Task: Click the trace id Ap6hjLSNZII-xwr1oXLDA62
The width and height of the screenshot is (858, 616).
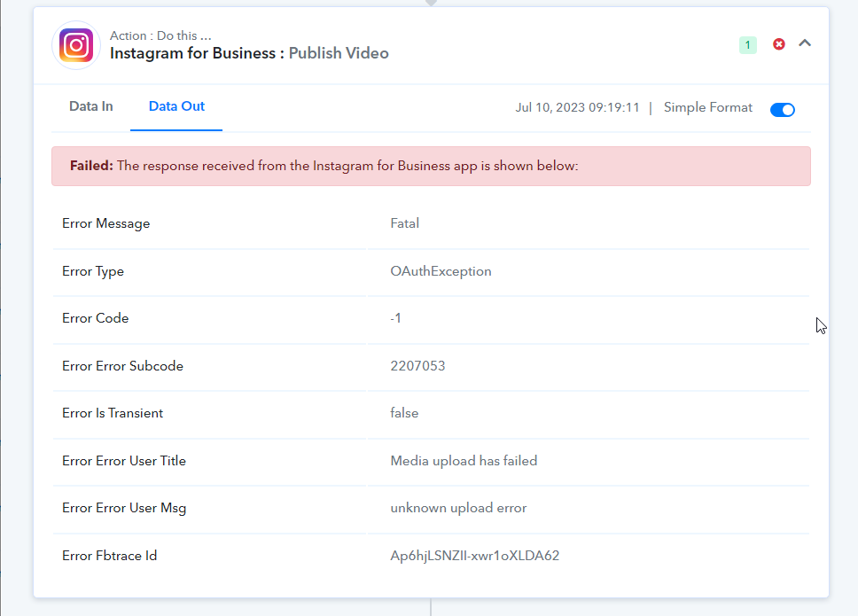Action: [474, 556]
